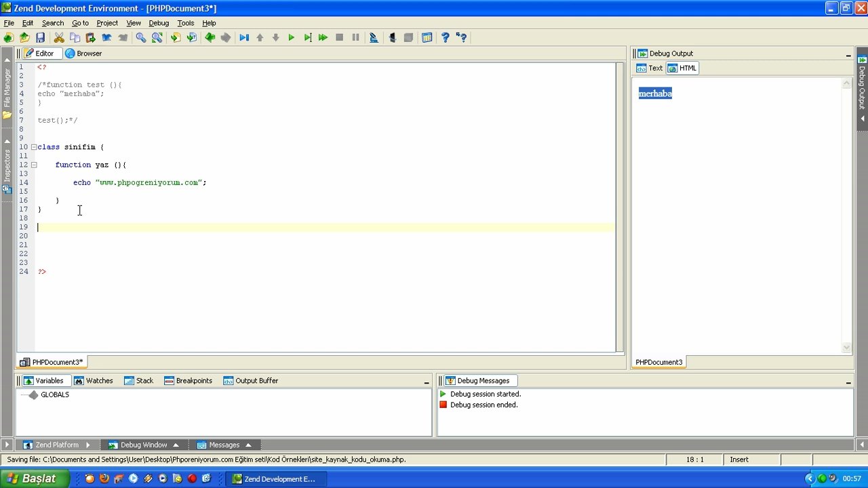Click 'Debug session ended.' message
The width and height of the screenshot is (868, 488).
tap(484, 405)
